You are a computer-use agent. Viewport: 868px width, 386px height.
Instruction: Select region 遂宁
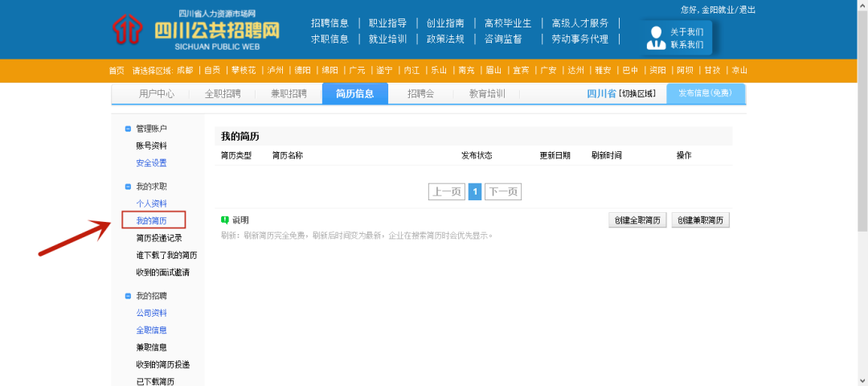[384, 70]
